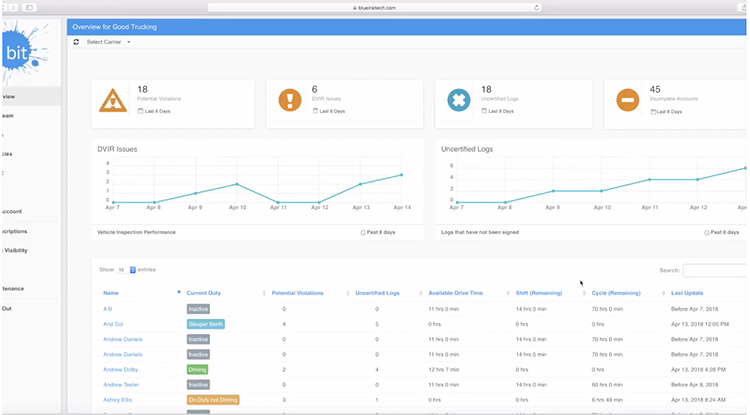Click the blueinktech.com address bar
Image resolution: width=750 pixels, height=415 pixels.
coord(374,8)
